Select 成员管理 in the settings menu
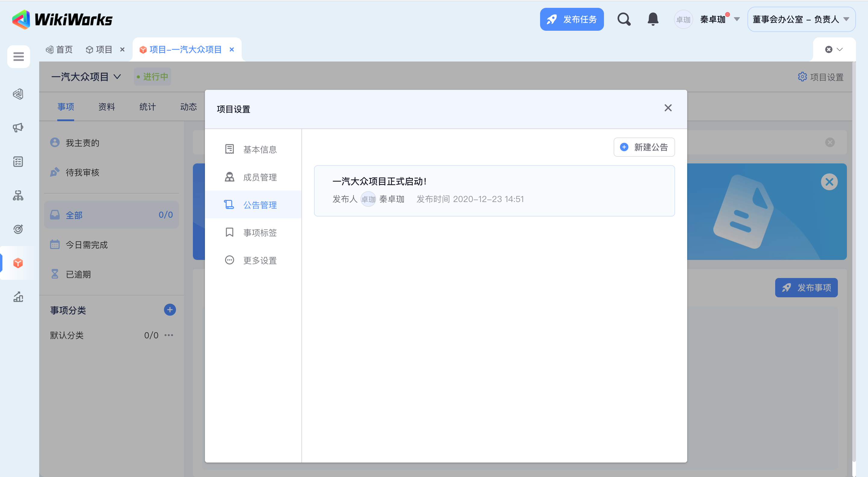Viewport: 868px width, 477px height. 259,177
